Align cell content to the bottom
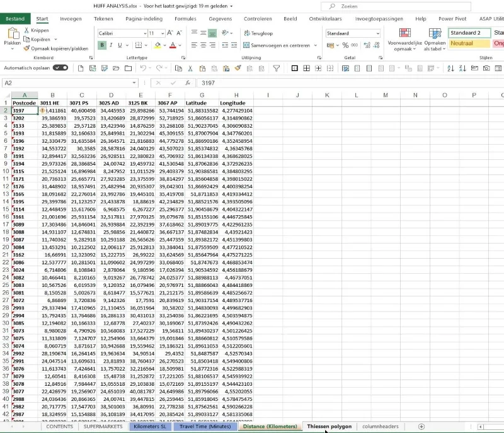This screenshot has height=433, width=504. tap(212, 33)
